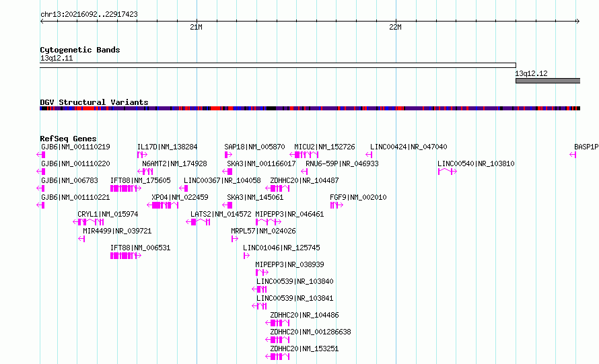Select the IL17D|NM_138284 gene glyph
The height and width of the screenshot is (364, 599).
click(x=142, y=155)
